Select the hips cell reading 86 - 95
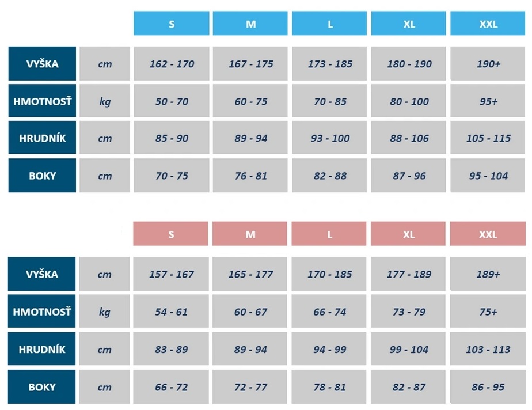The height and width of the screenshot is (410, 532). coord(488,387)
